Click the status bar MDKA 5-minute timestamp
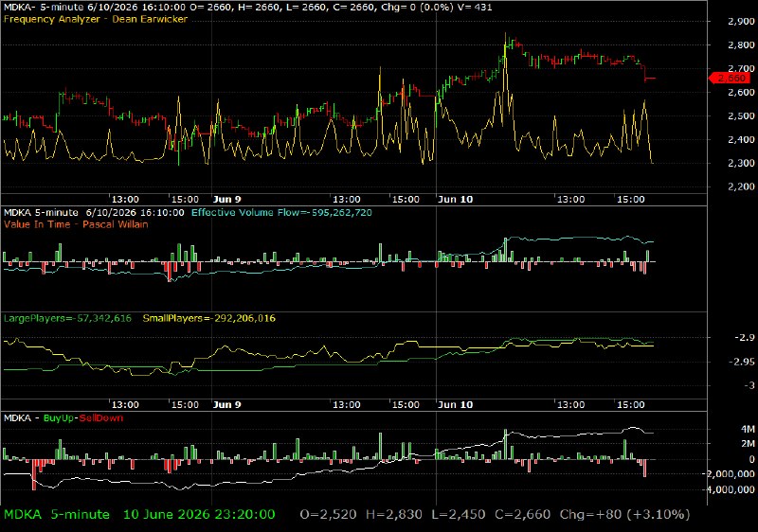The image size is (758, 532). 139,515
